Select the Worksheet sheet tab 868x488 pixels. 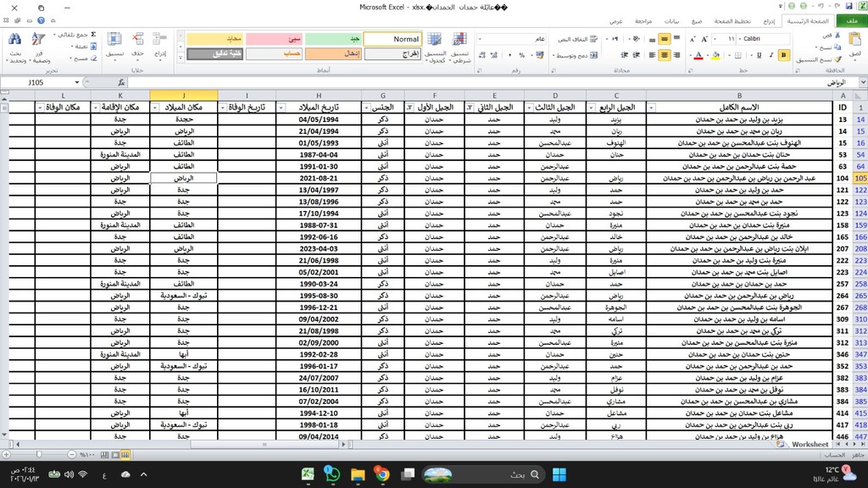pos(810,444)
